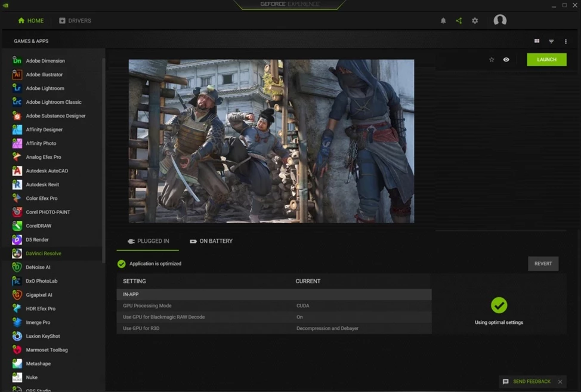Select the Adobe Lightroom Classic icon
The height and width of the screenshot is (392, 581).
coord(17,102)
